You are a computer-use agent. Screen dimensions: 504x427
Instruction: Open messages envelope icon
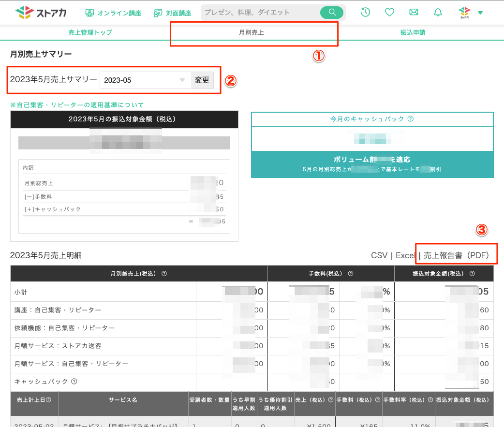(414, 12)
